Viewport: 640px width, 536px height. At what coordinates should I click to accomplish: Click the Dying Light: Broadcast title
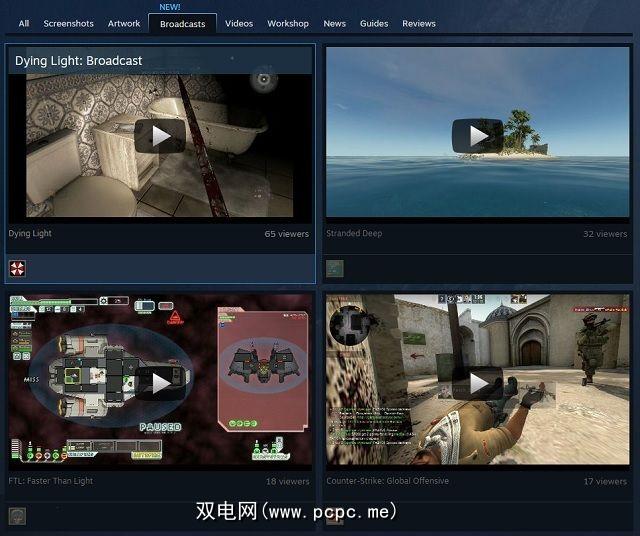[78, 61]
